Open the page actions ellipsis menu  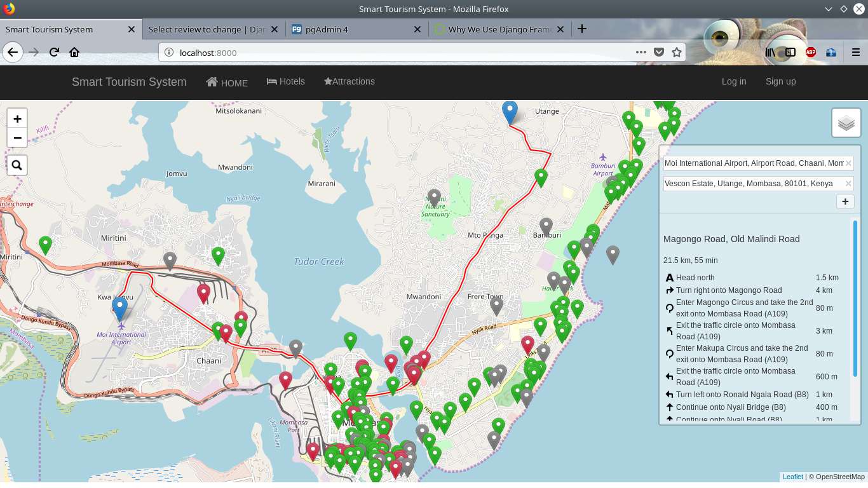(641, 52)
